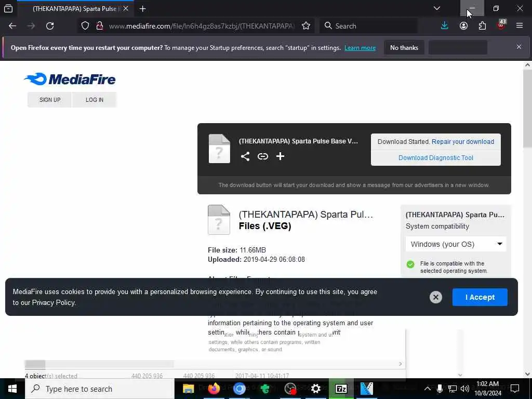
Task: Click the horizontal scrollbar thumb in the window behind
Action: 35,364
